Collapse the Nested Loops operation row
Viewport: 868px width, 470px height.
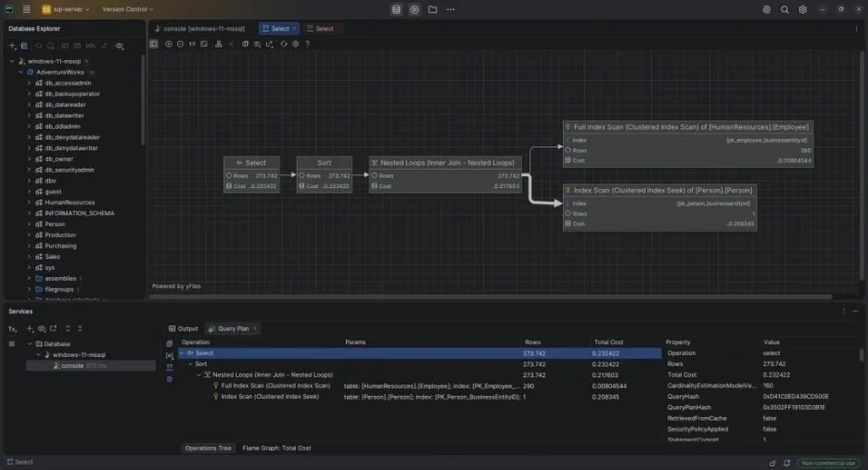tap(199, 375)
